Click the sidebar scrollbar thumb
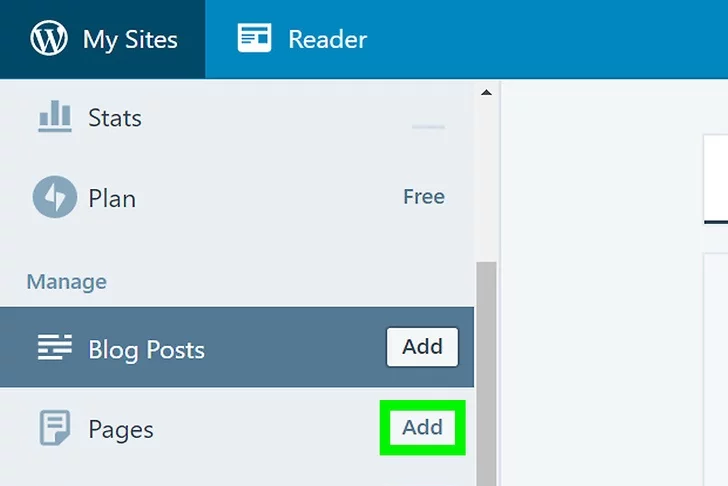Viewport: 728px width, 486px height. tap(486, 370)
